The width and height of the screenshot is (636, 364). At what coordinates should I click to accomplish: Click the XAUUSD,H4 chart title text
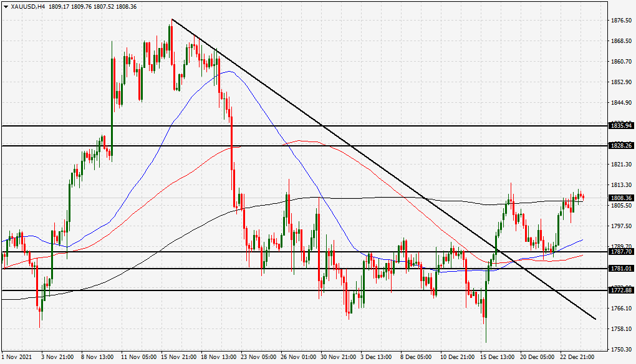[x=28, y=7]
